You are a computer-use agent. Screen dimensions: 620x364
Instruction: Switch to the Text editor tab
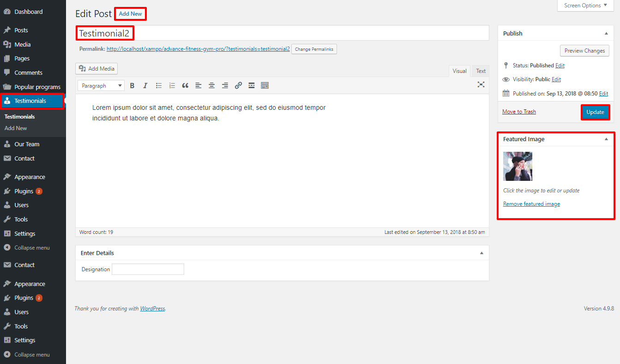481,71
